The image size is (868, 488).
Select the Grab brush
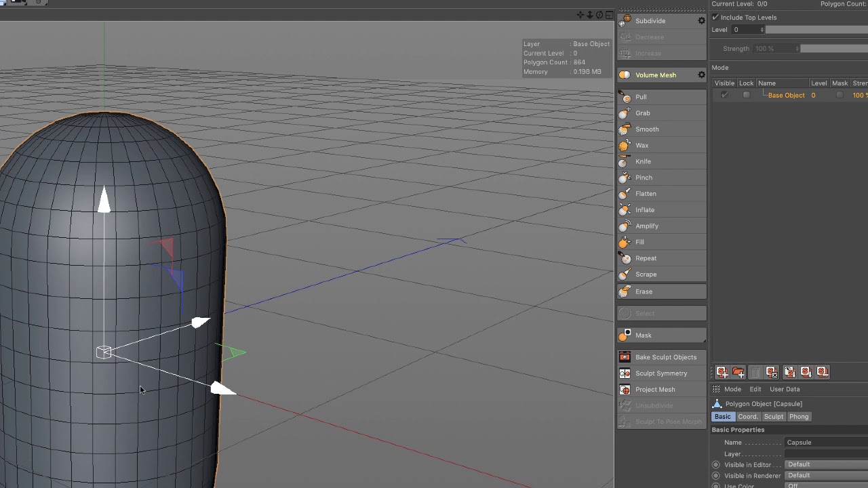pos(662,113)
